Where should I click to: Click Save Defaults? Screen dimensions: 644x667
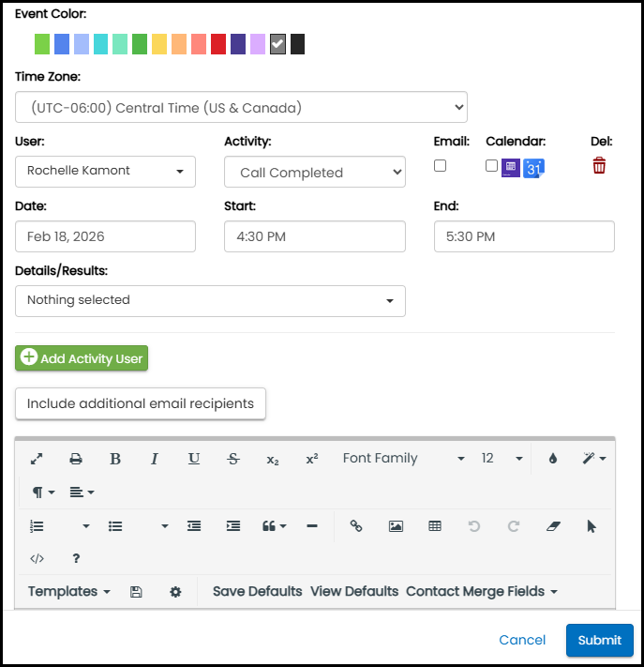coord(257,592)
